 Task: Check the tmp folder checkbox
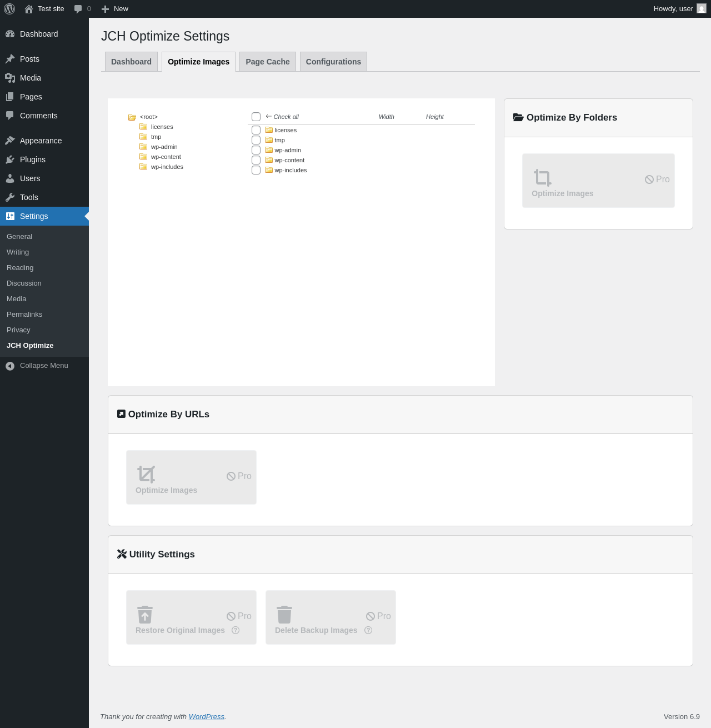(x=256, y=140)
